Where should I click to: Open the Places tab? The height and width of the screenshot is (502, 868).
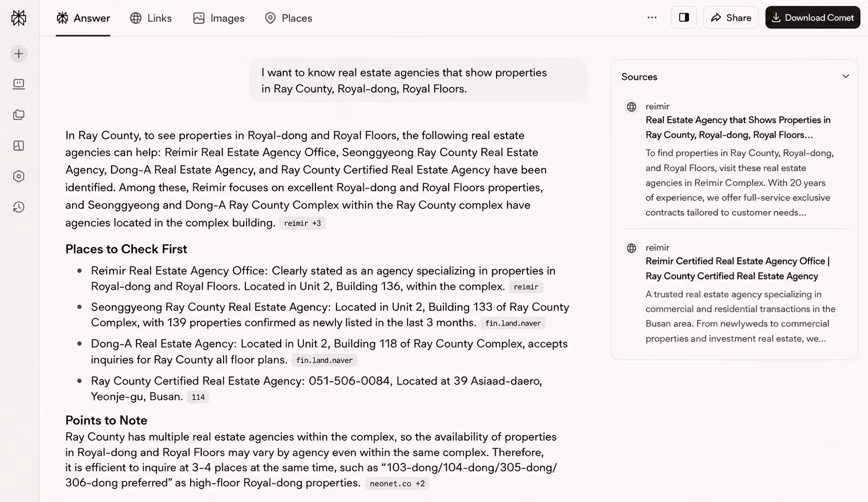[x=289, y=18]
